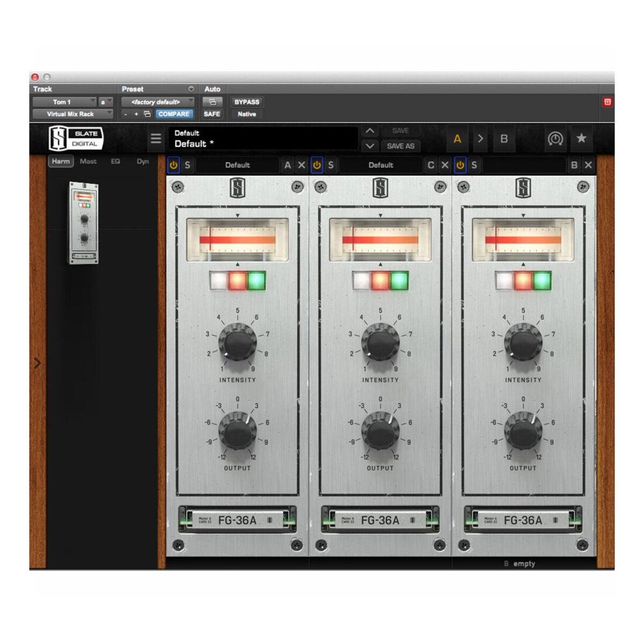The image size is (644, 644).
Task: Click the white lamp on the first module
Action: (x=219, y=281)
